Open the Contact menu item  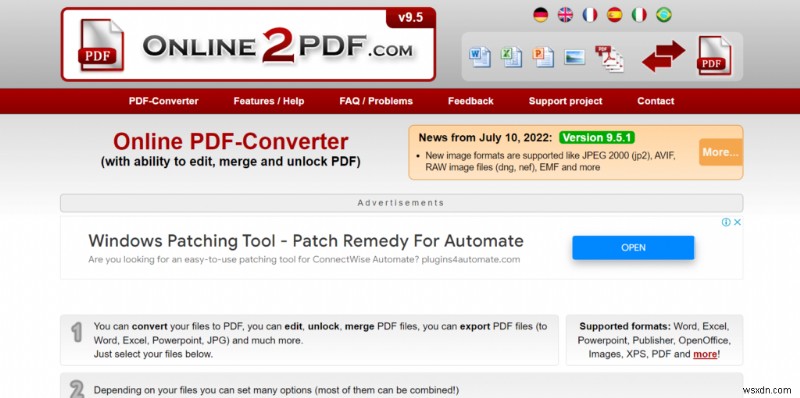click(656, 101)
